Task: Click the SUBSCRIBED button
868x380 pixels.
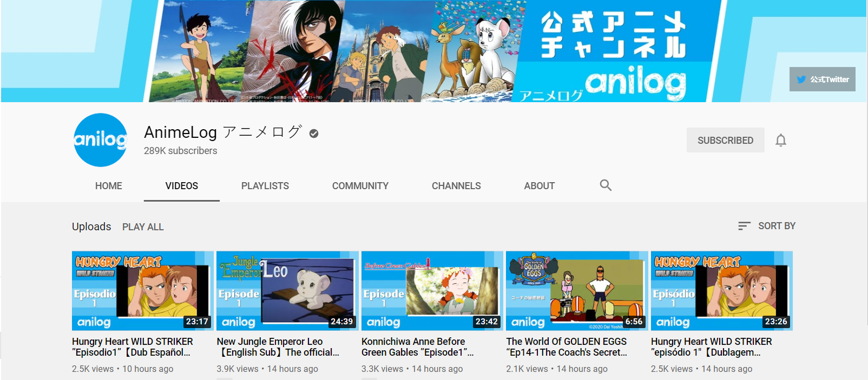Action: point(726,140)
